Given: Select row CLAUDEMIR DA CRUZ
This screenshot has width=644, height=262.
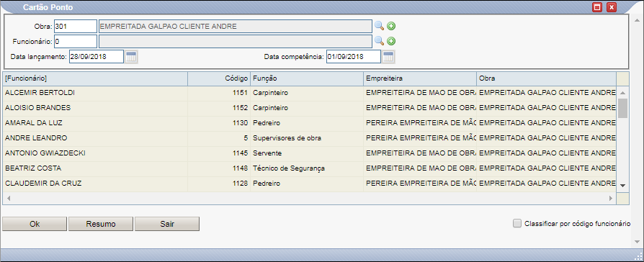Looking at the screenshot, I should coord(310,184).
